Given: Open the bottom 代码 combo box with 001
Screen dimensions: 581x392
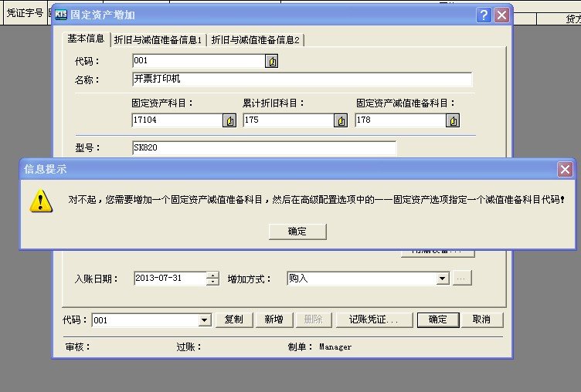Looking at the screenshot, I should tap(205, 319).
